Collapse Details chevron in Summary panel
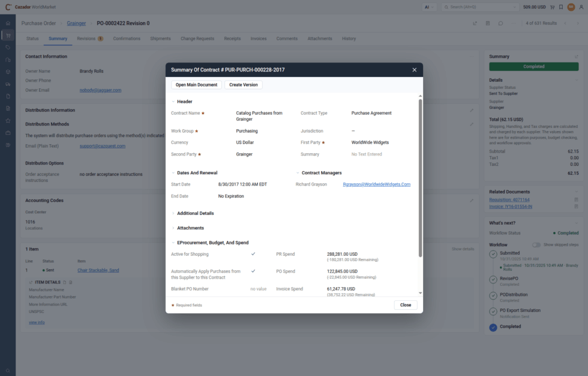The height and width of the screenshot is (376, 588). (577, 80)
